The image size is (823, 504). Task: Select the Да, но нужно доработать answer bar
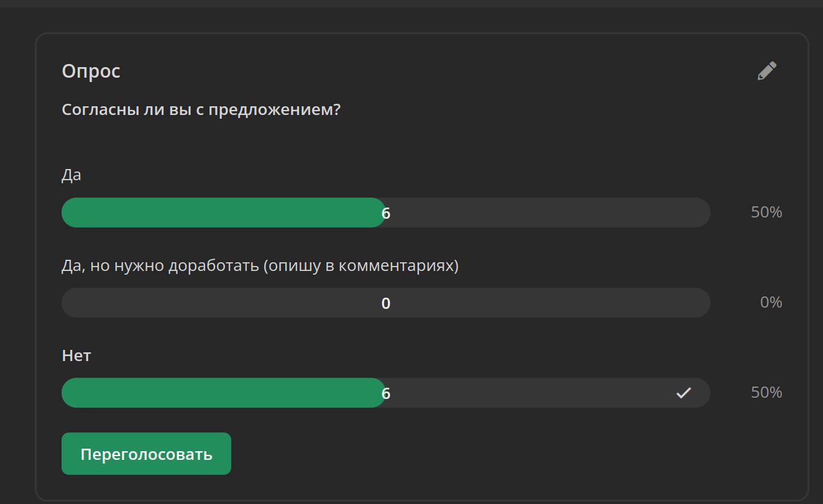385,303
